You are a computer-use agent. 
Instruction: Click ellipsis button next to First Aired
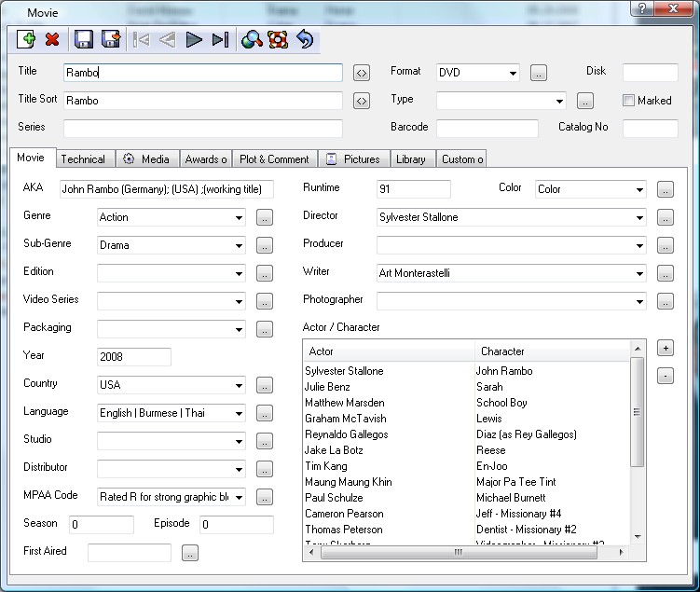pyautogui.click(x=190, y=554)
